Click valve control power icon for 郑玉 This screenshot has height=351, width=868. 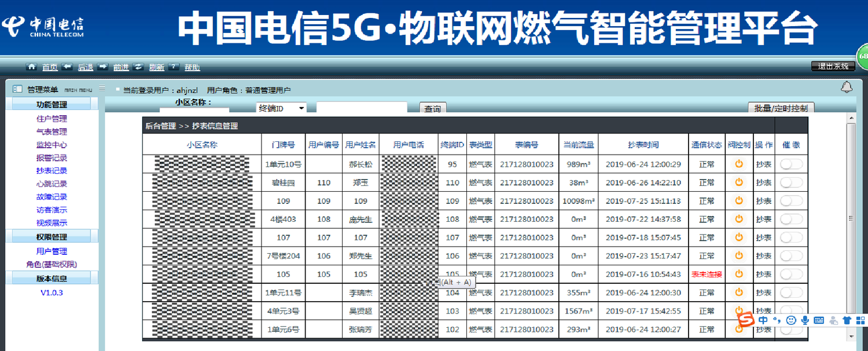pos(739,182)
